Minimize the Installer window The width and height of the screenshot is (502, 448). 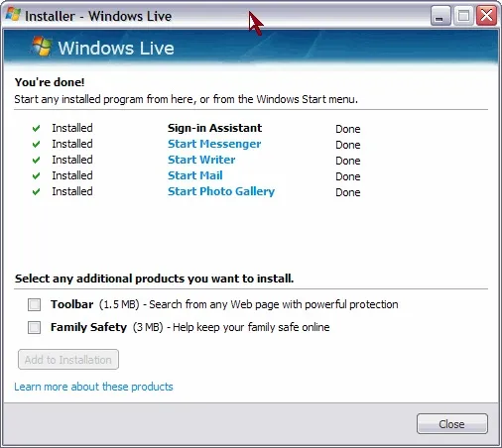[440, 16]
